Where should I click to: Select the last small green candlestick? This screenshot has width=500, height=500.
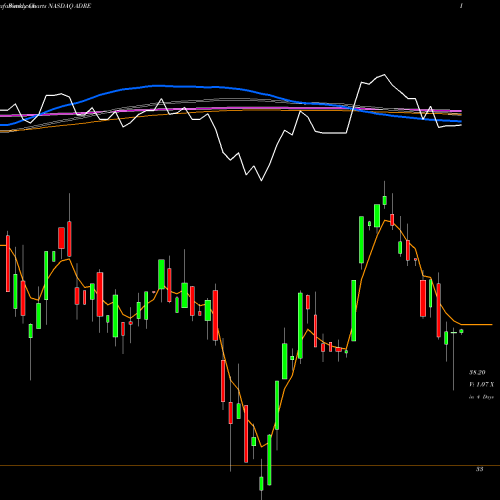pos(461,331)
